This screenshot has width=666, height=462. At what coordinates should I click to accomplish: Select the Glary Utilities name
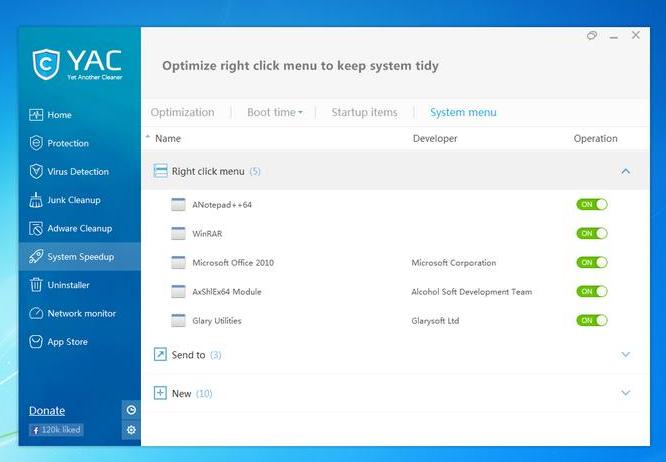(x=217, y=321)
